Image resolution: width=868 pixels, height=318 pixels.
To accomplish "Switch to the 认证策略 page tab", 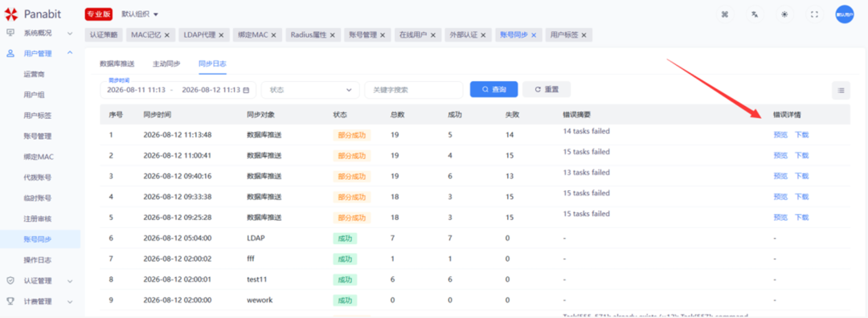I will [104, 35].
